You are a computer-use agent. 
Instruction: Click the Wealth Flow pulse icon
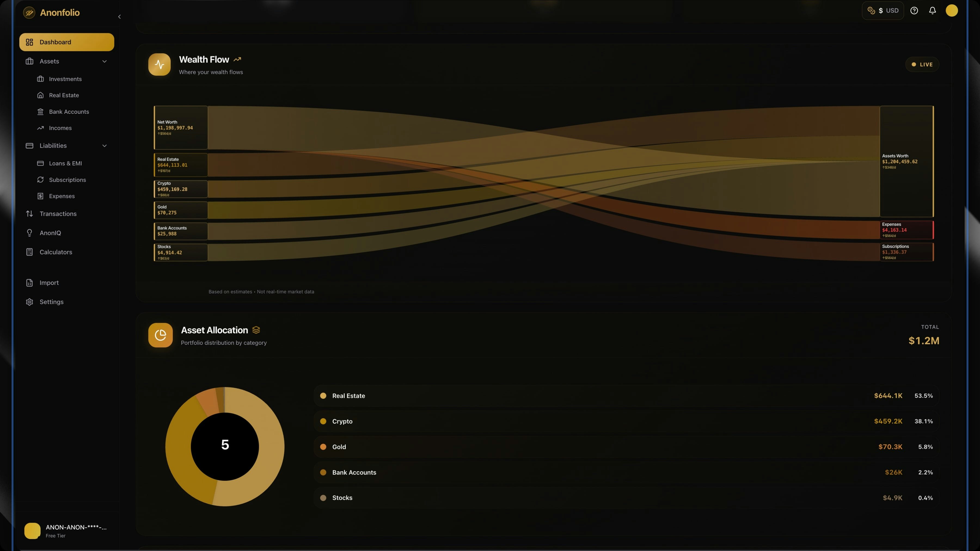coord(160,64)
